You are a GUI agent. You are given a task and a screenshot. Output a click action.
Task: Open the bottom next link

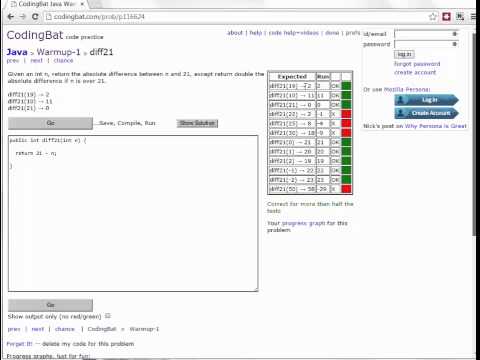tap(38, 329)
